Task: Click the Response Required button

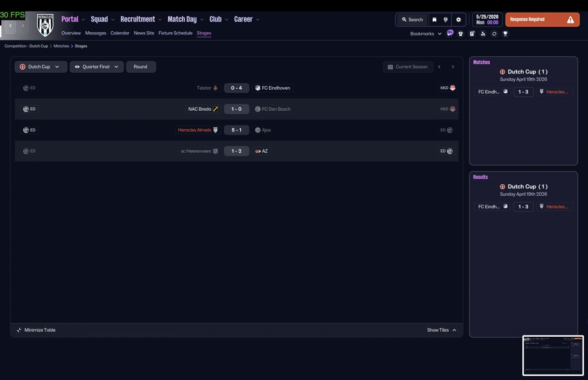Action: (543, 20)
